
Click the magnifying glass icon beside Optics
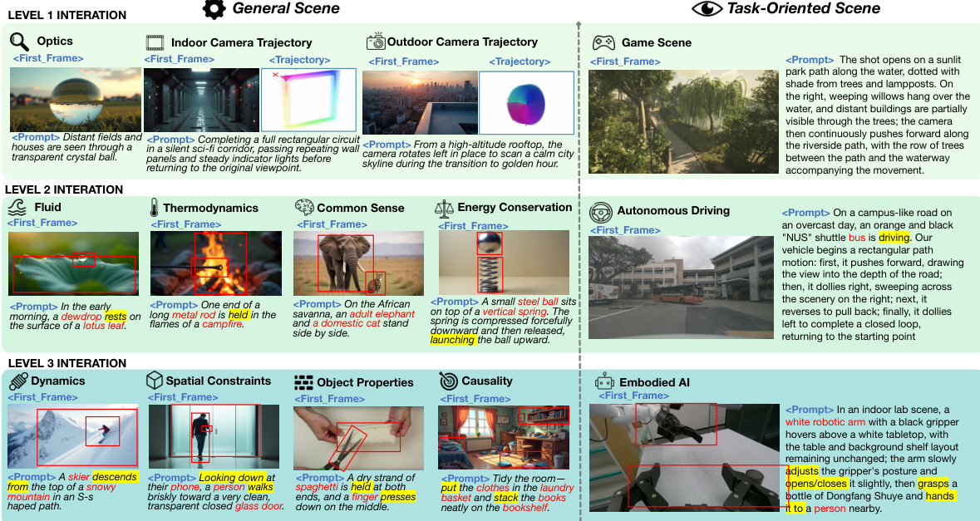click(x=20, y=41)
